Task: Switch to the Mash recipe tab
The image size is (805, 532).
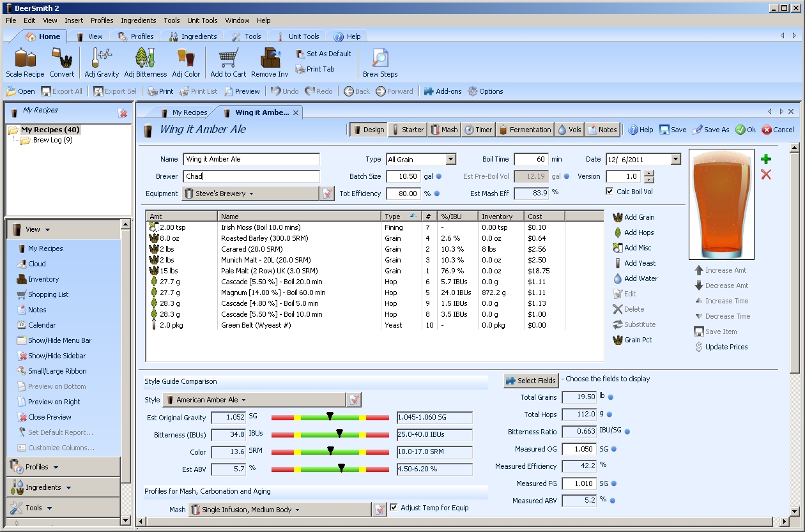Action: coord(443,130)
